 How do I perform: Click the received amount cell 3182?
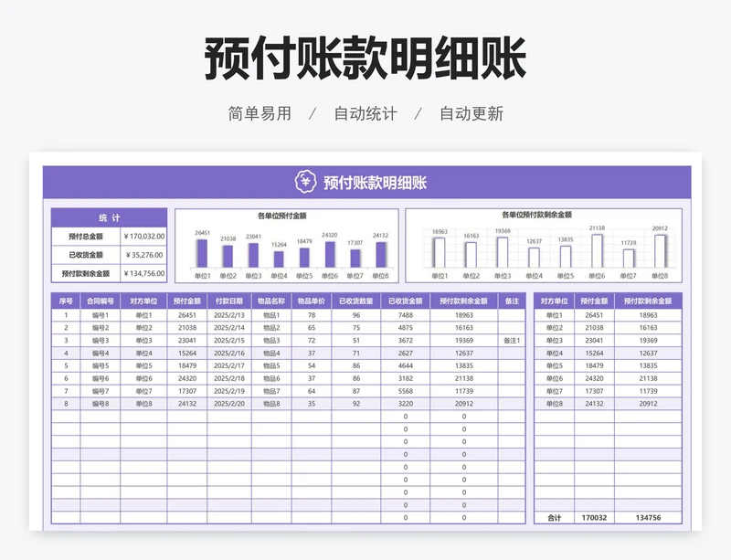[406, 378]
